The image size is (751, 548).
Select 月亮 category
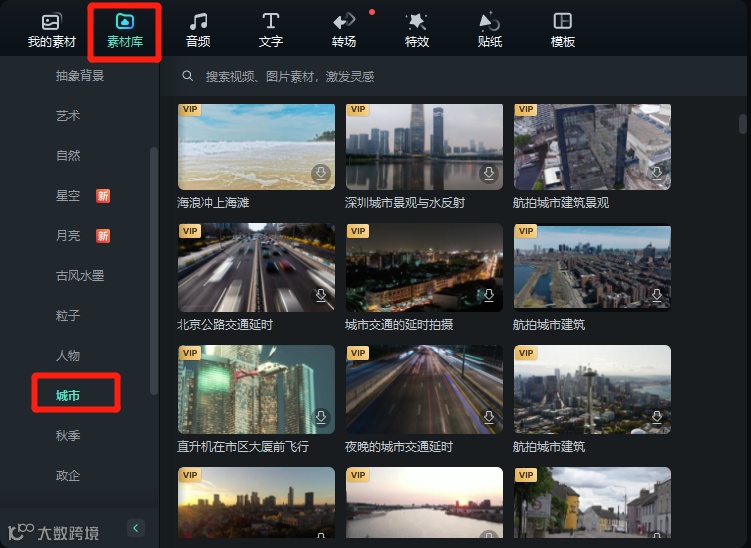[68, 235]
